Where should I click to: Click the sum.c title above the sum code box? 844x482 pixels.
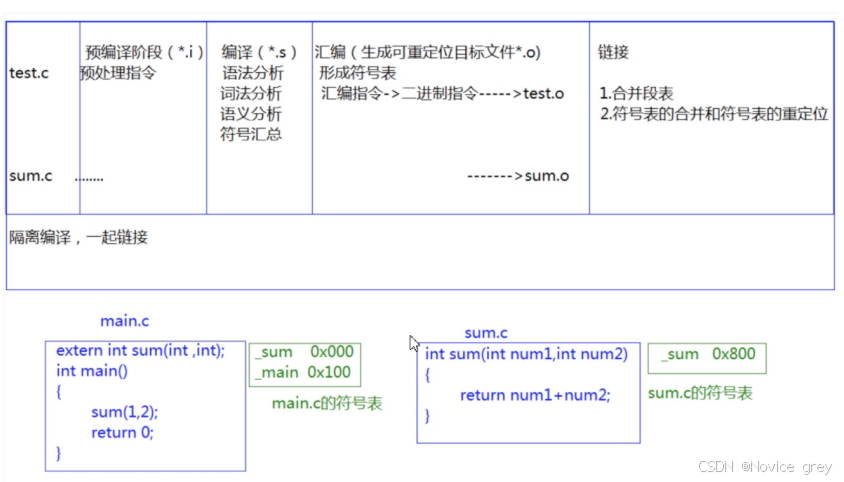pos(486,333)
